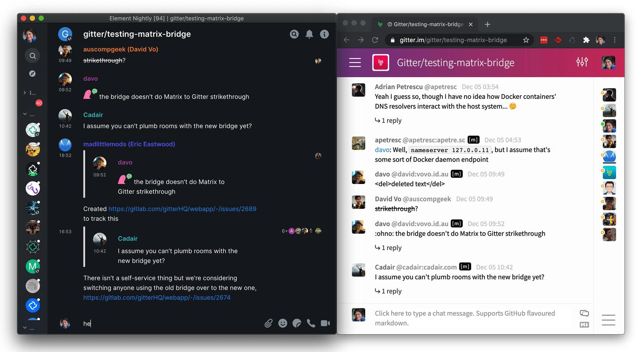Start a voice call with the phone icon
Screen dimensions: 644x352
pos(311,323)
